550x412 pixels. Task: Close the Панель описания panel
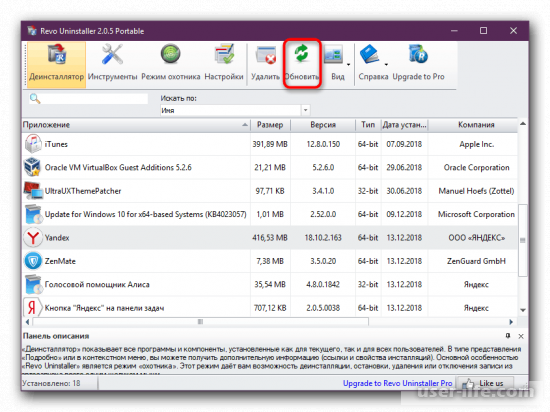point(521,336)
